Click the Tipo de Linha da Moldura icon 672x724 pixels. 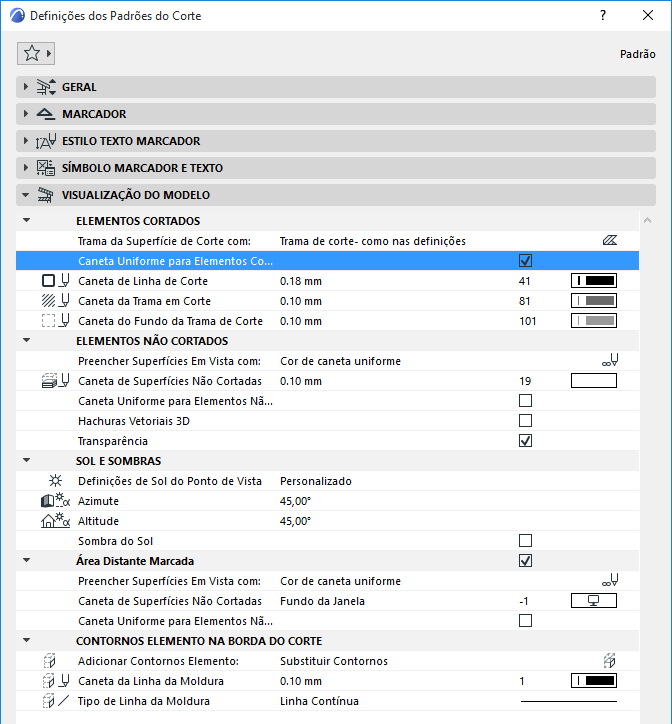[55, 701]
